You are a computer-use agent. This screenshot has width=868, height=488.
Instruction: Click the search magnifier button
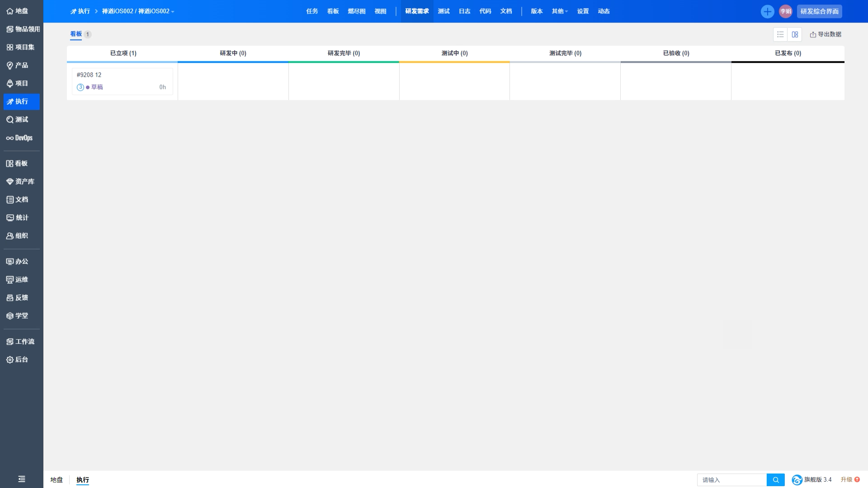point(776,480)
